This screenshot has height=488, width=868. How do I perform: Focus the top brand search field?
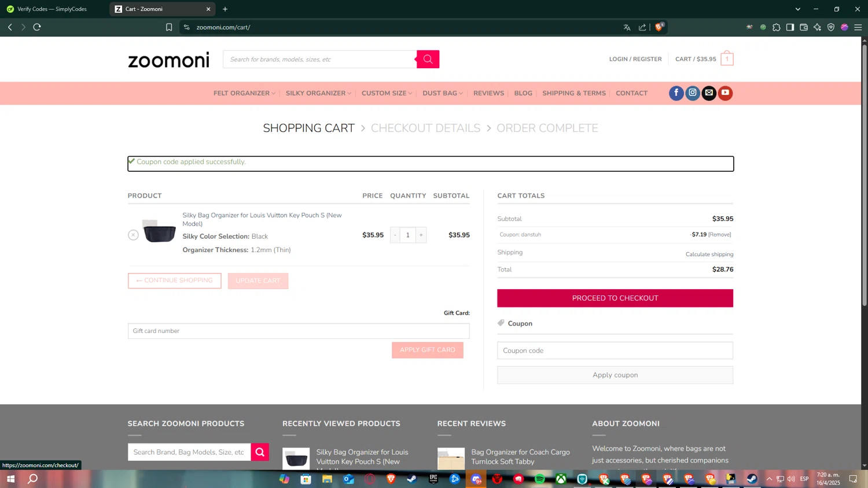pyautogui.click(x=319, y=59)
